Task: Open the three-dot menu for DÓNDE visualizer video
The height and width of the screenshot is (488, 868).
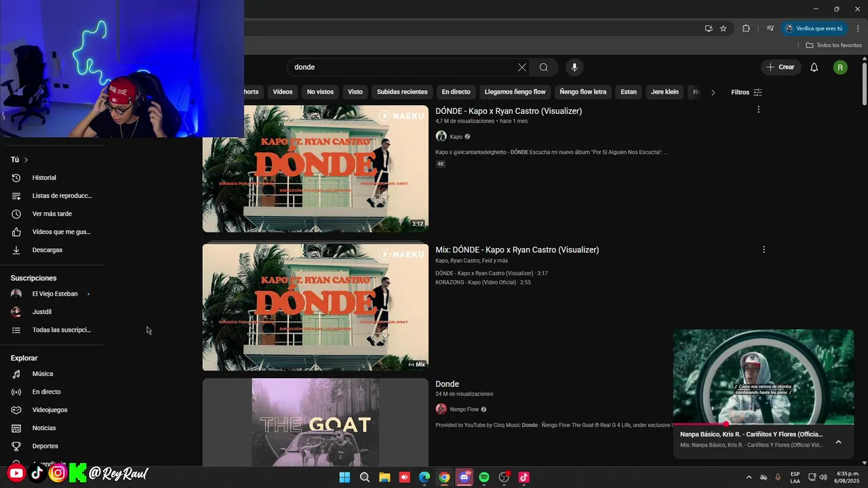Action: pos(758,110)
